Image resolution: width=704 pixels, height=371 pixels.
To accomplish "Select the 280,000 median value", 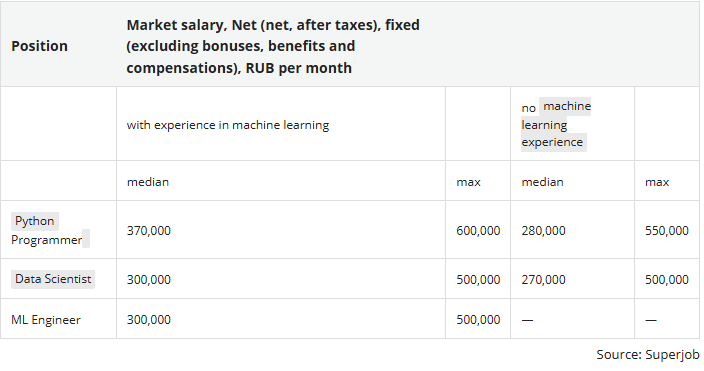I will point(543,230).
